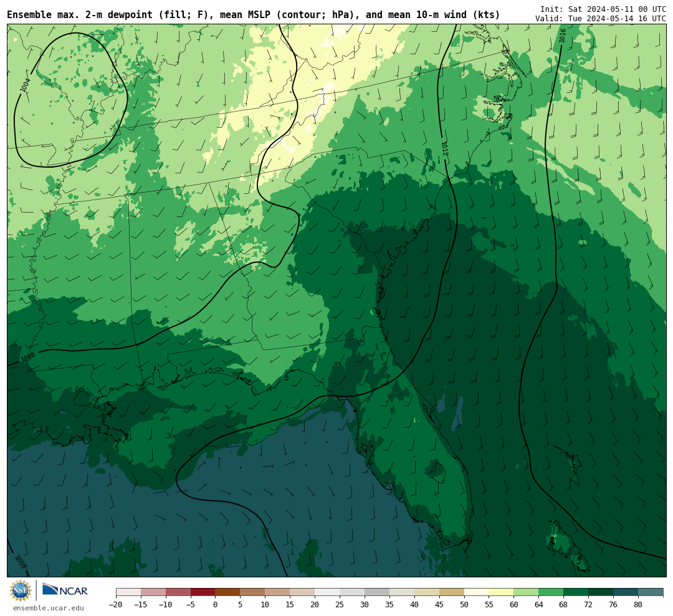Pick the pale yellow swatch between 50 and 55

[x=477, y=592]
